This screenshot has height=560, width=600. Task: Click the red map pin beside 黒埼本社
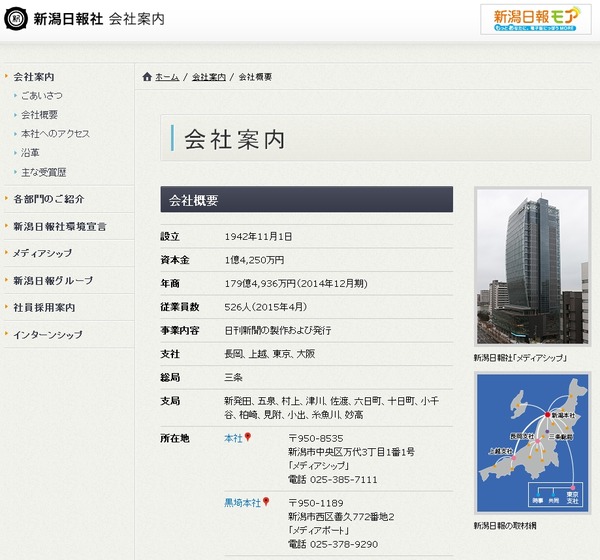tap(266, 501)
